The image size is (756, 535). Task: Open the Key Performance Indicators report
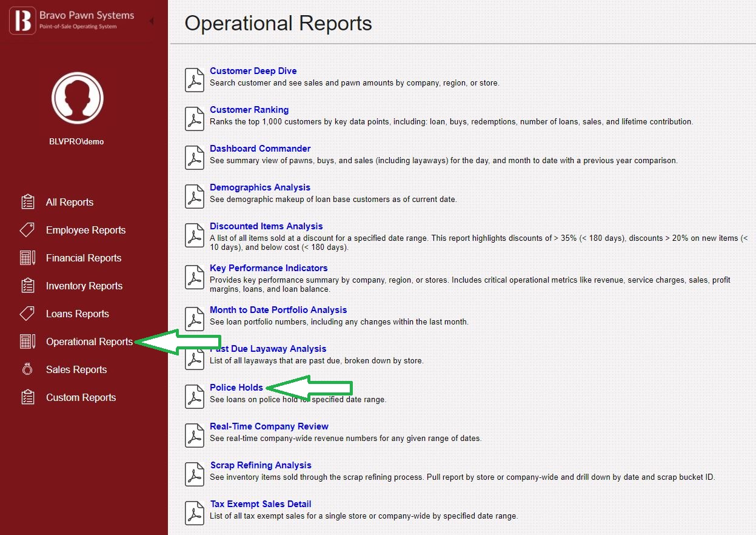269,268
